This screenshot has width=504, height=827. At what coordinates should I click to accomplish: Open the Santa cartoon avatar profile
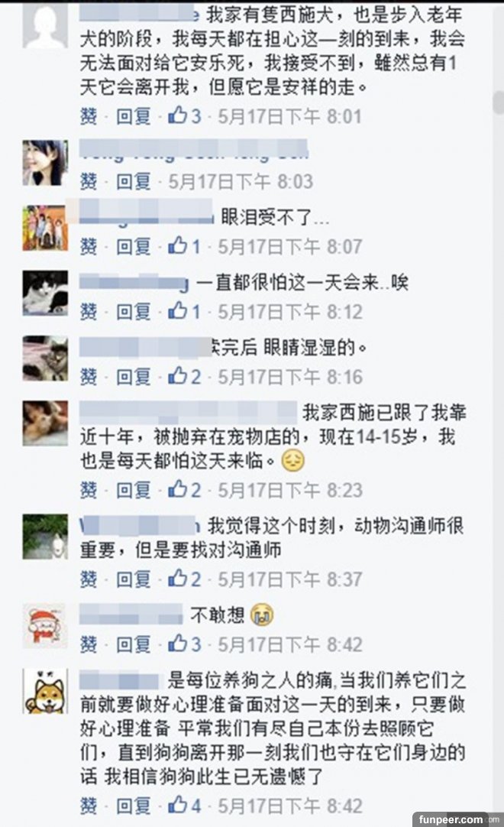(x=45, y=626)
